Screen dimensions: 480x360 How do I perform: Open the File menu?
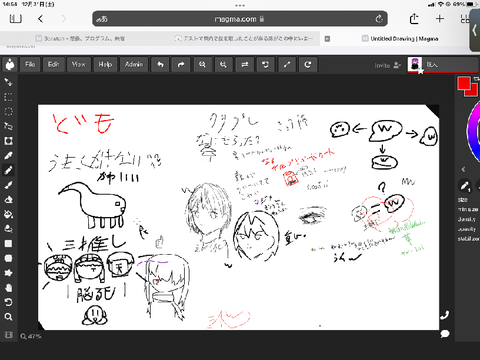(x=30, y=64)
